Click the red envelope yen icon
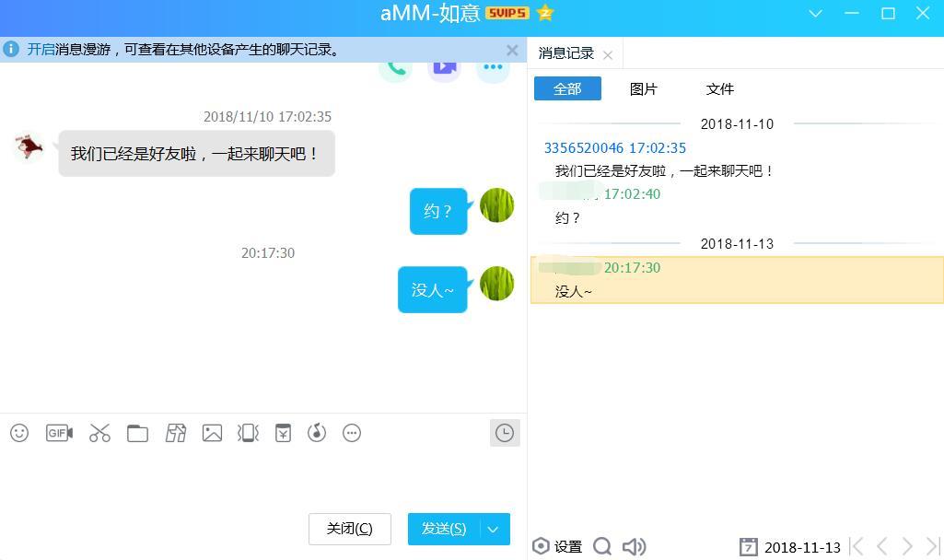The image size is (944, 560). 283,433
